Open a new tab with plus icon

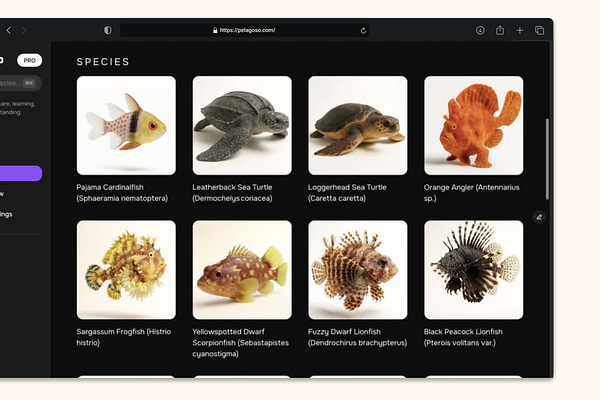(520, 30)
